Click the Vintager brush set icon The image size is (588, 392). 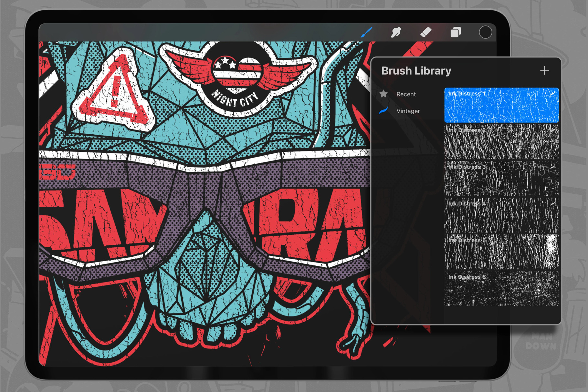pos(383,111)
